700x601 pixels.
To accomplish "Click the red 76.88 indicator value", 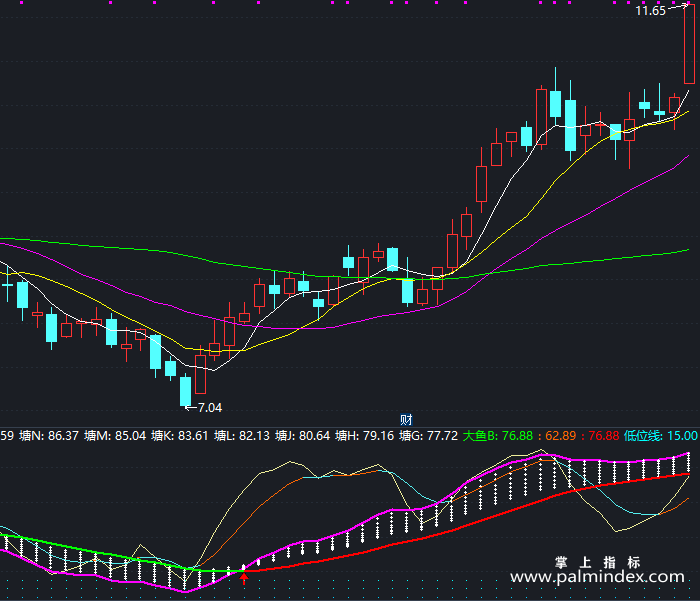I will [604, 436].
